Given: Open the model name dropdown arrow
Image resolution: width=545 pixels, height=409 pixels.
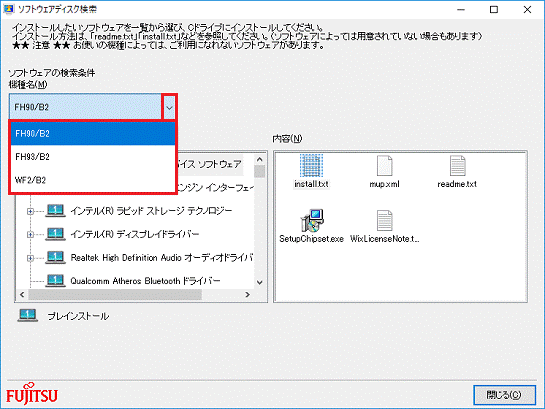Looking at the screenshot, I should pos(169,107).
